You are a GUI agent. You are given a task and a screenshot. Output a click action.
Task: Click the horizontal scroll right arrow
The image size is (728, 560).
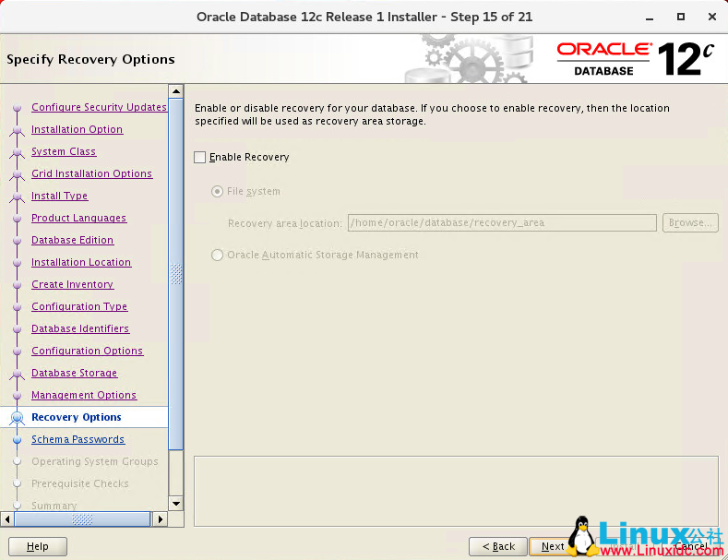[161, 519]
